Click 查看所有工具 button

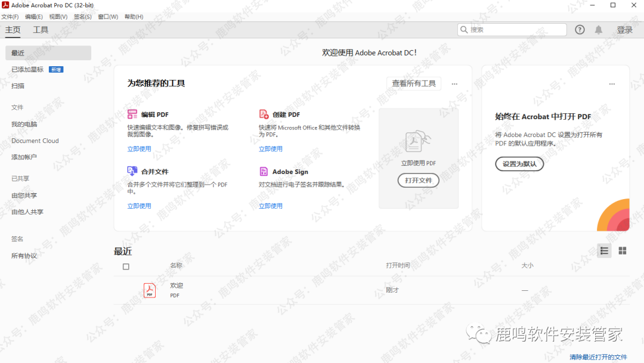point(414,84)
